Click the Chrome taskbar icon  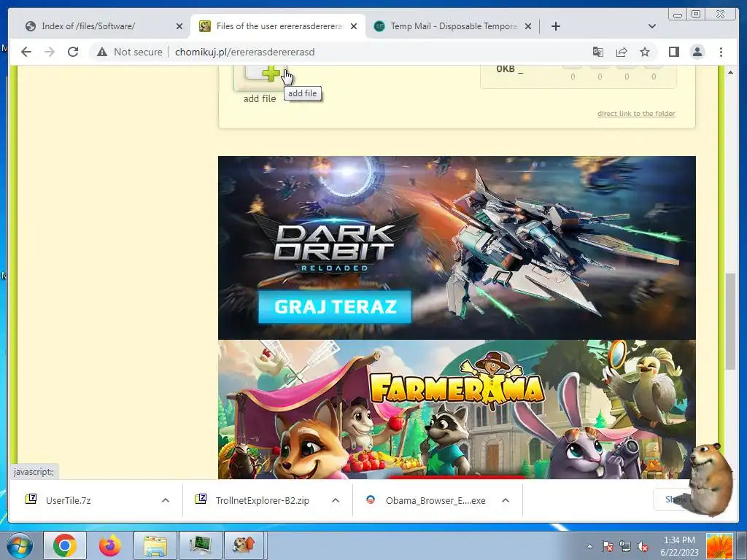pos(65,545)
